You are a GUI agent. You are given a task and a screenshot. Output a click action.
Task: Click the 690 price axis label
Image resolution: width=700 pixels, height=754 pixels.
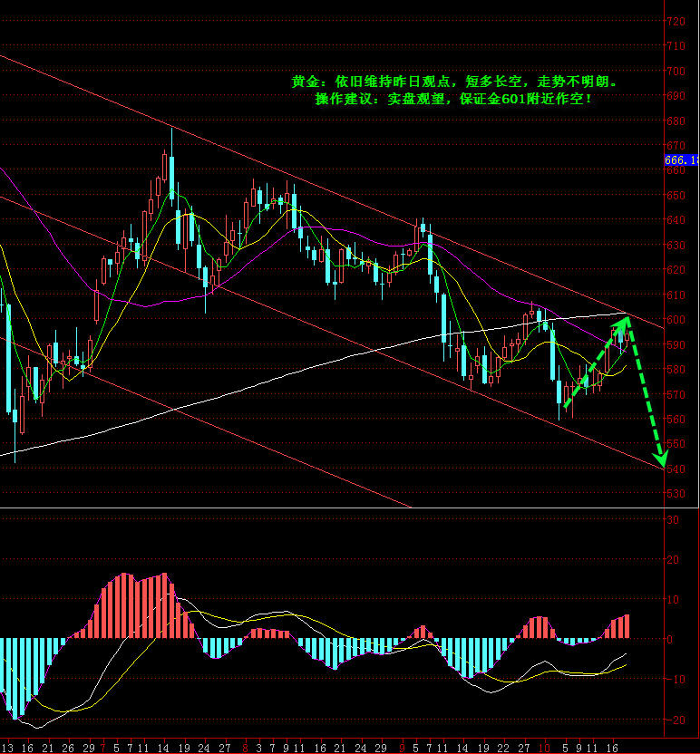(x=676, y=96)
